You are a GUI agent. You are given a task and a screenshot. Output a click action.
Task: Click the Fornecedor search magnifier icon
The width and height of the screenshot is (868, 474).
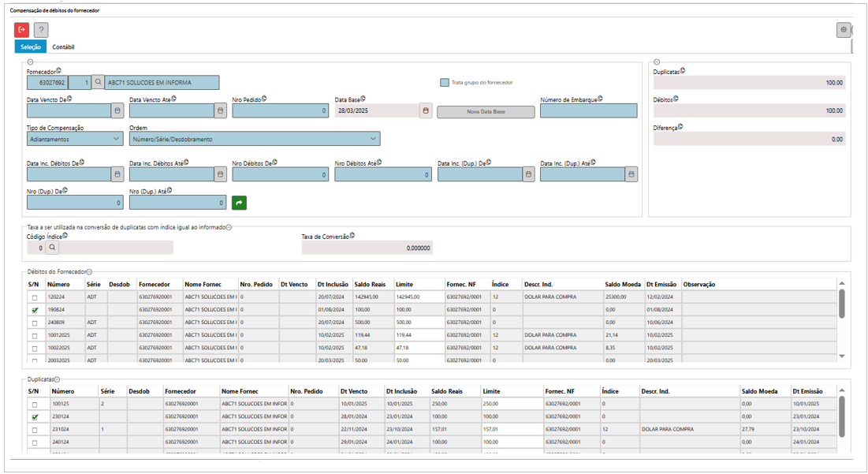point(98,82)
